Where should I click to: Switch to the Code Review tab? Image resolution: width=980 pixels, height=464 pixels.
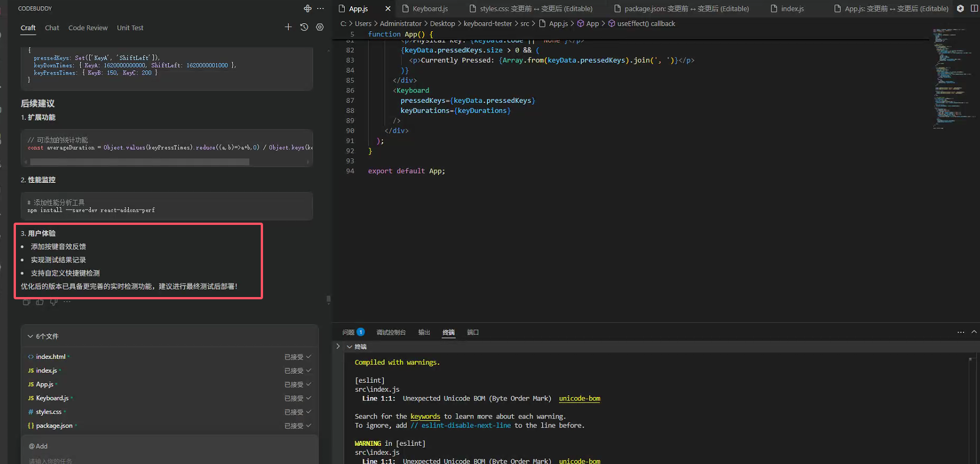tap(87, 28)
